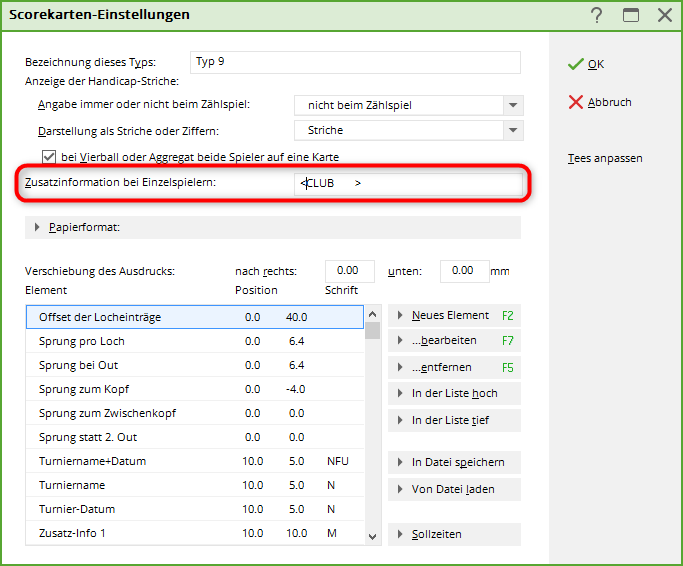Click the ...bearbeiten button

tap(453, 341)
